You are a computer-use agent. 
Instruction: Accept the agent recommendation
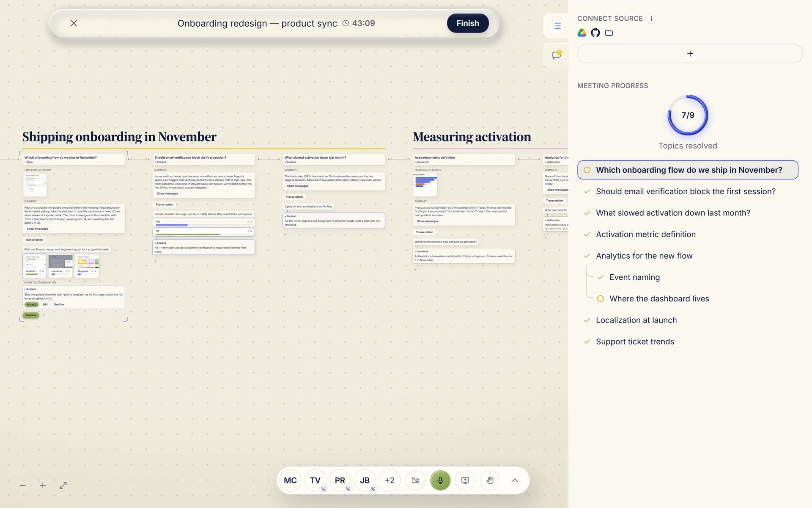pyautogui.click(x=32, y=305)
